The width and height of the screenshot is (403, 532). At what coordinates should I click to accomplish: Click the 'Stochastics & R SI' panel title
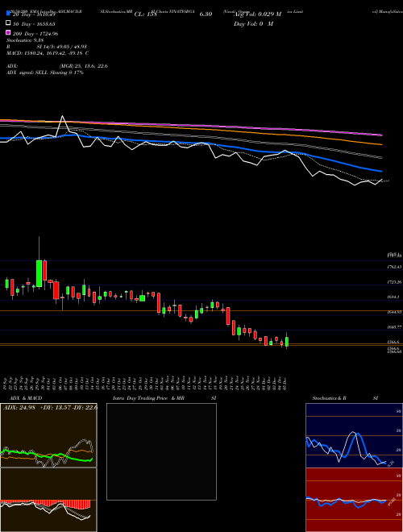point(345,398)
